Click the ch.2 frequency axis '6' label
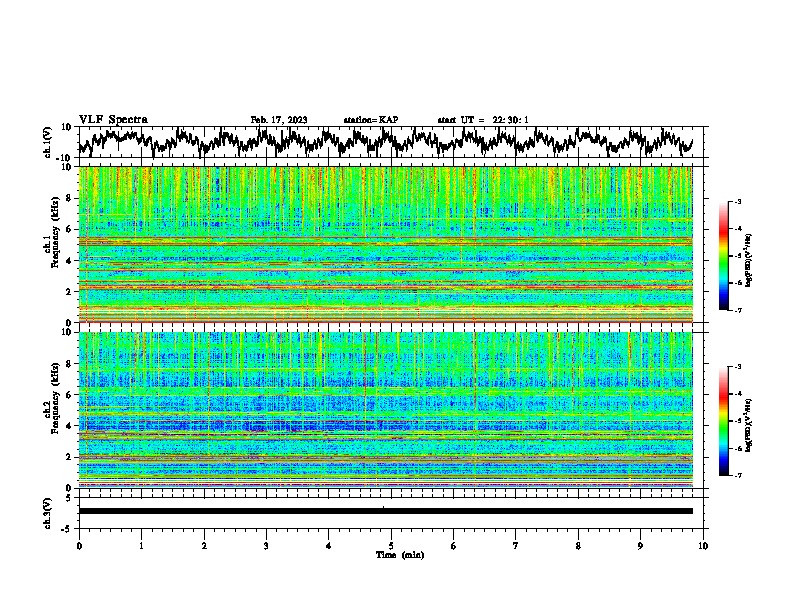The height and width of the screenshot is (612, 792). click(x=69, y=395)
